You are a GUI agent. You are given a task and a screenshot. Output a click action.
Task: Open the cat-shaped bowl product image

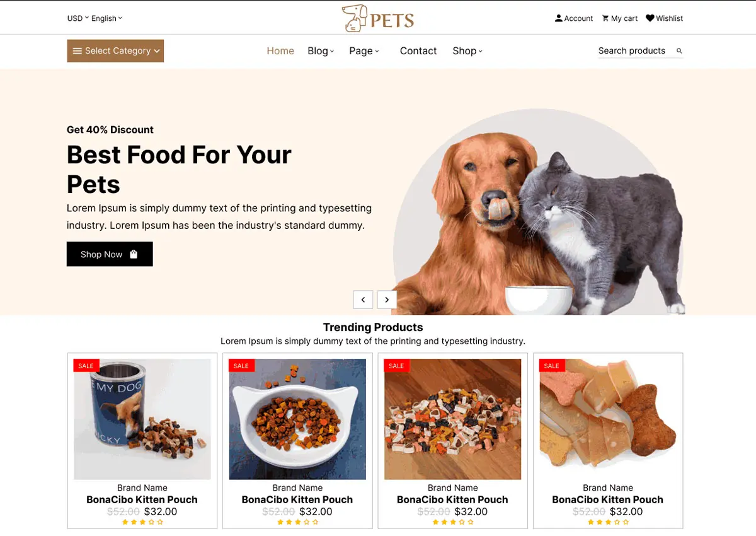pyautogui.click(x=297, y=419)
